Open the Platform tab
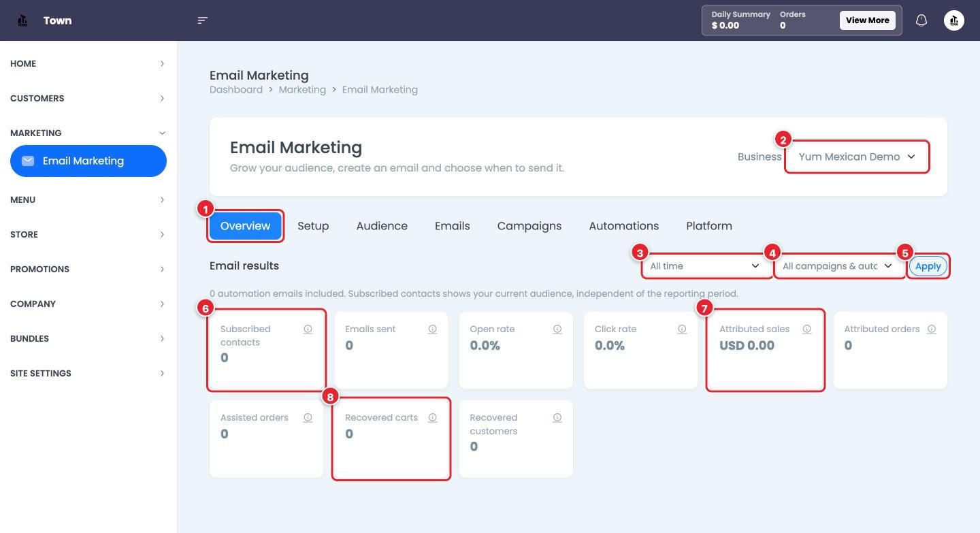This screenshot has width=980, height=533. click(x=709, y=226)
